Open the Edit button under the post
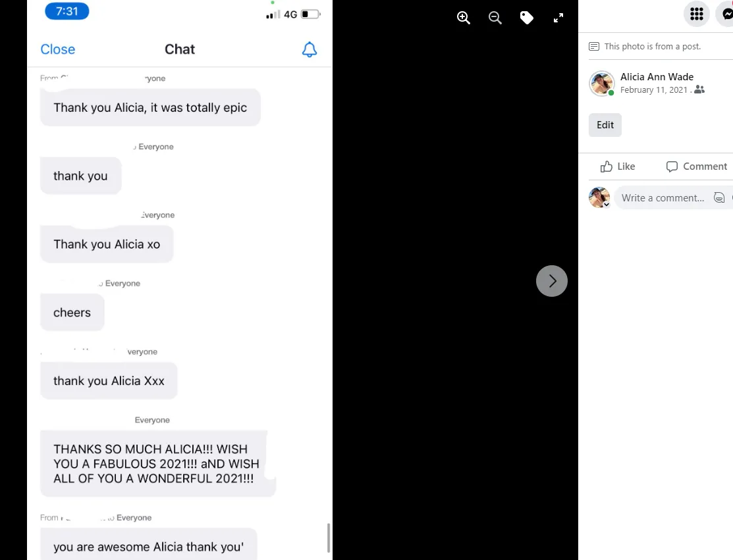Viewport: 733px width, 560px height. 605,125
